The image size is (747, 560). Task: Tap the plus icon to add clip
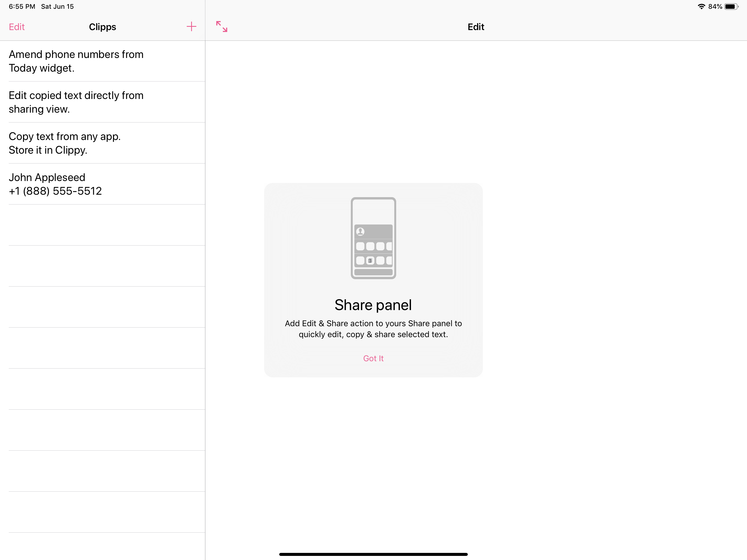[x=191, y=27]
